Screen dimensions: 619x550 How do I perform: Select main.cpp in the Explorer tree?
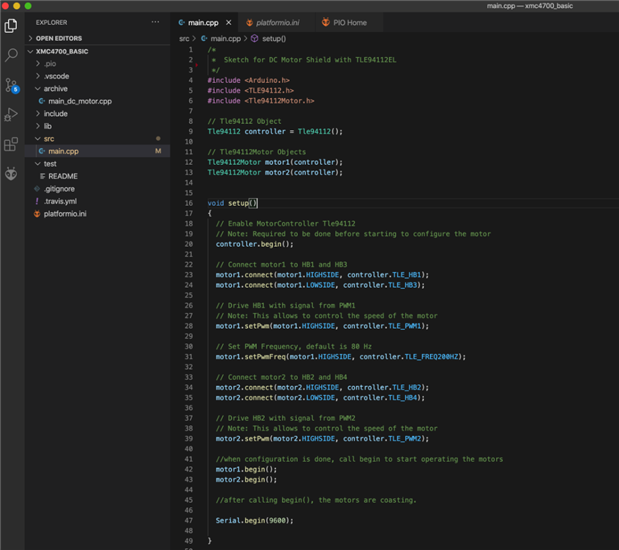pos(63,151)
